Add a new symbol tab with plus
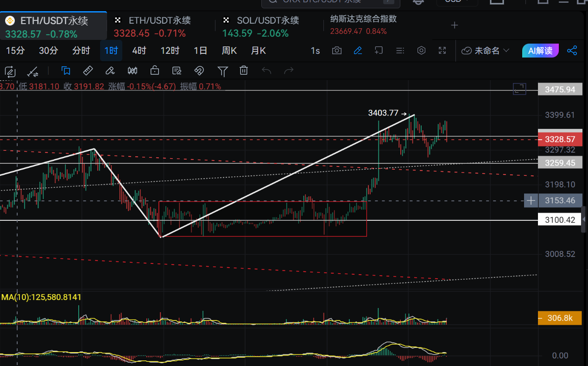This screenshot has height=366, width=588. click(x=455, y=26)
